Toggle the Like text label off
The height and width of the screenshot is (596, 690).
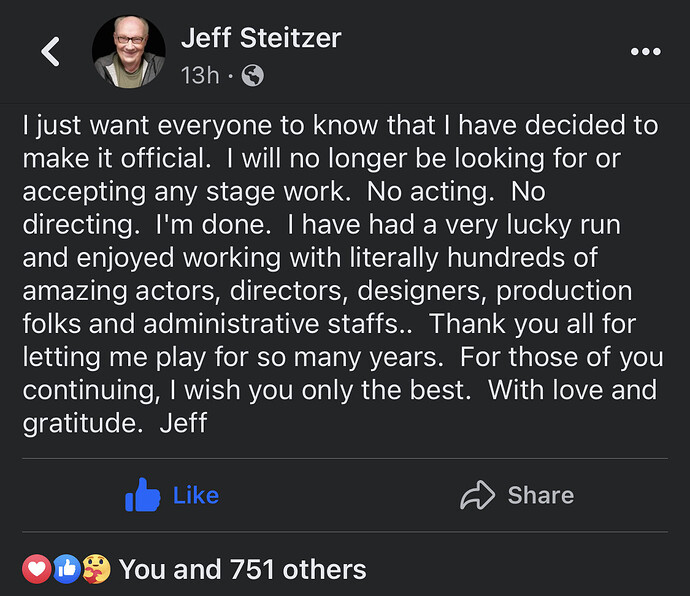pyautogui.click(x=196, y=495)
